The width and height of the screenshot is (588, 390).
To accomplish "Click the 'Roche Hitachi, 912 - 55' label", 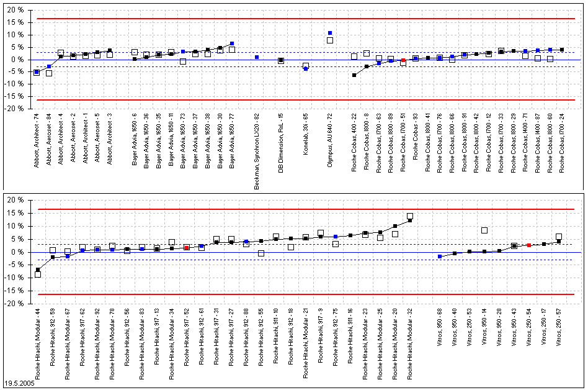I will click(261, 337).
